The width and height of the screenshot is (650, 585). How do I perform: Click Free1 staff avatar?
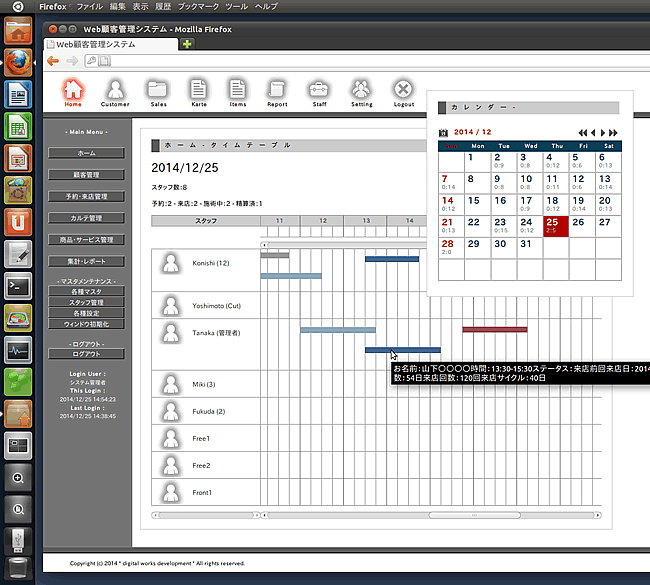pos(171,439)
